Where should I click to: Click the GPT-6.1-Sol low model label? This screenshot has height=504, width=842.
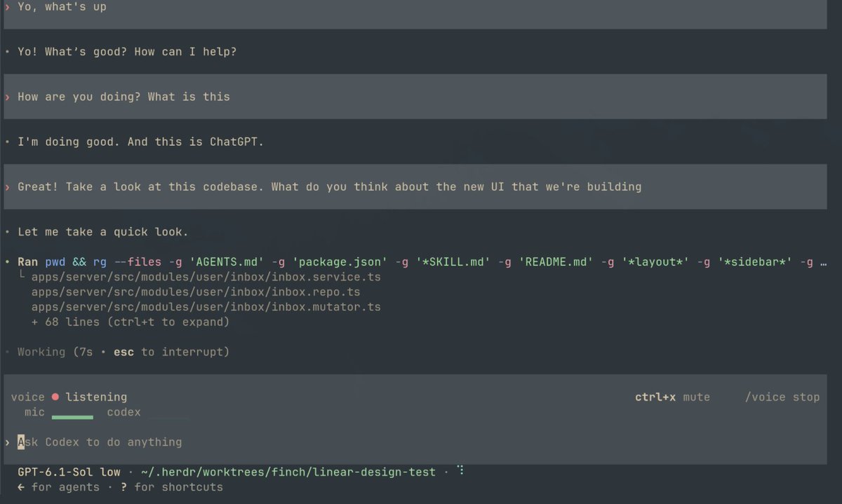click(69, 472)
